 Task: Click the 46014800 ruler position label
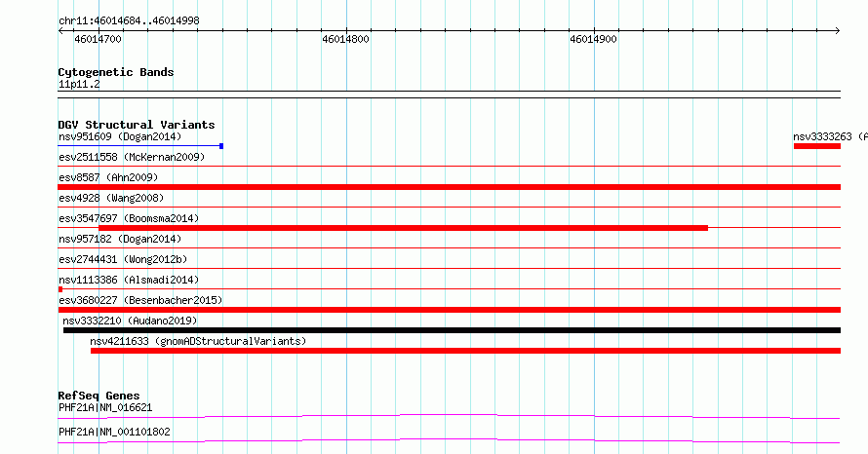point(345,39)
